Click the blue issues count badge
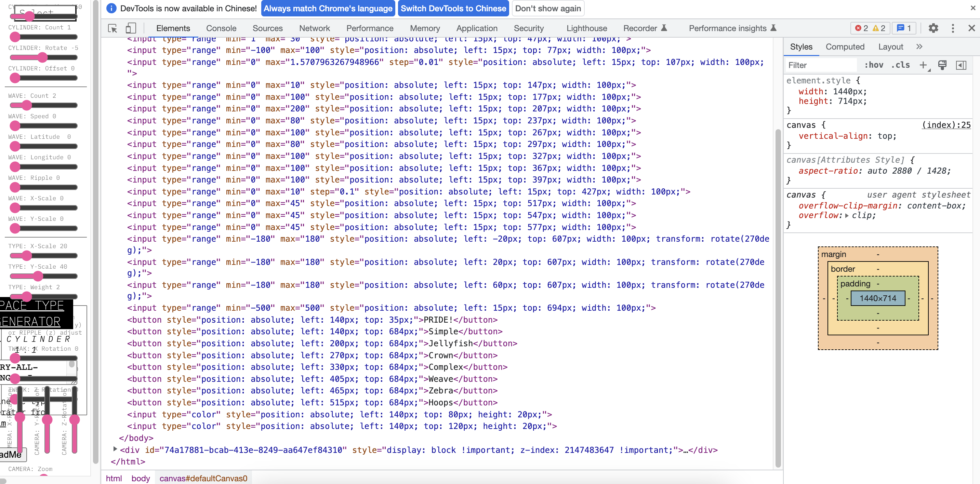Viewport: 980px width, 484px height. (x=904, y=28)
